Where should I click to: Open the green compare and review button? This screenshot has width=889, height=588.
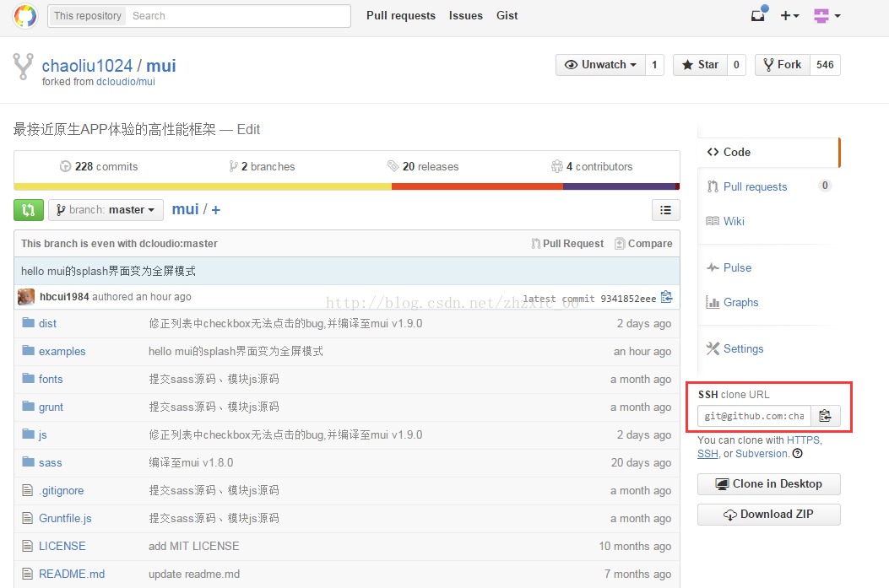coord(29,210)
